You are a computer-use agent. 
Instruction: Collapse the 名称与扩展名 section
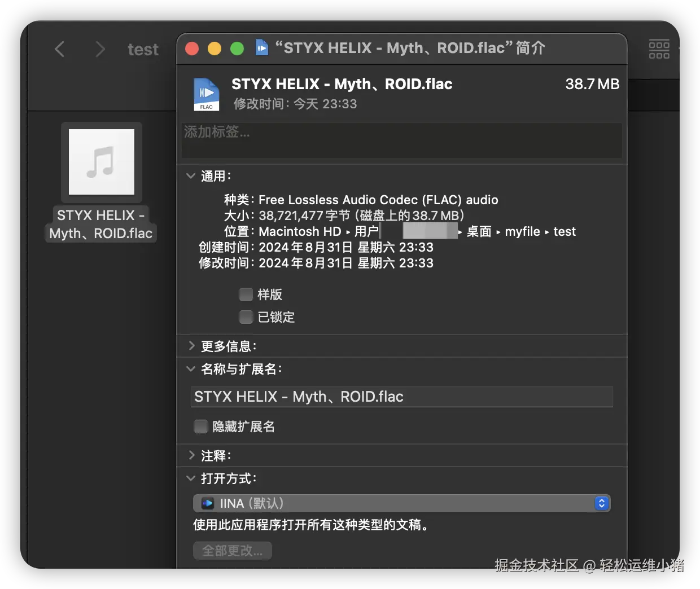click(x=191, y=369)
